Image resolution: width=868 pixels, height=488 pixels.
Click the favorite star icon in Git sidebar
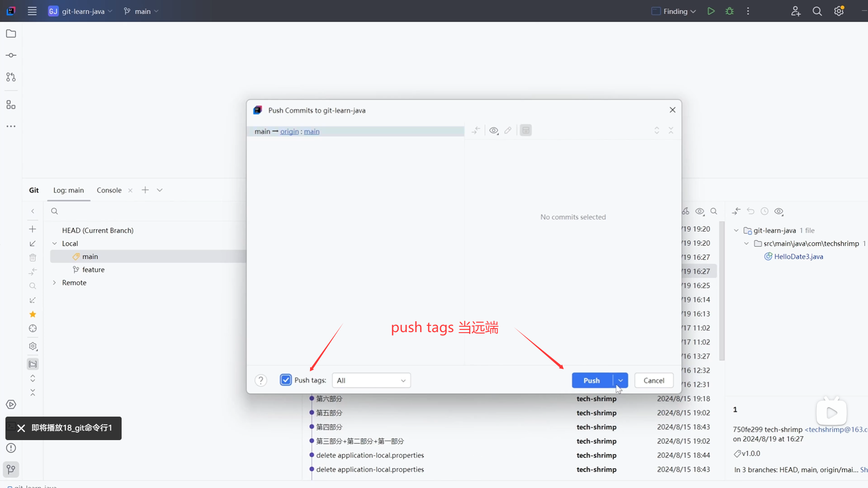pos(33,314)
